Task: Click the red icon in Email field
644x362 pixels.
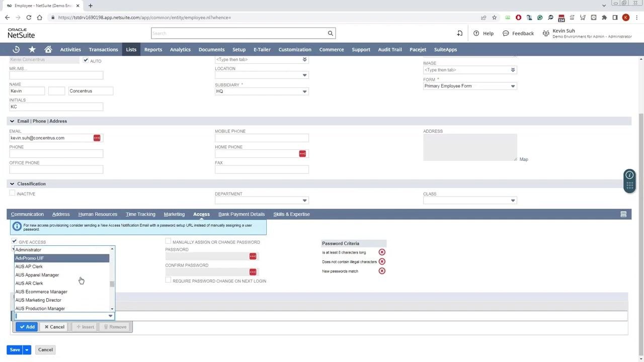Action: 97,138
